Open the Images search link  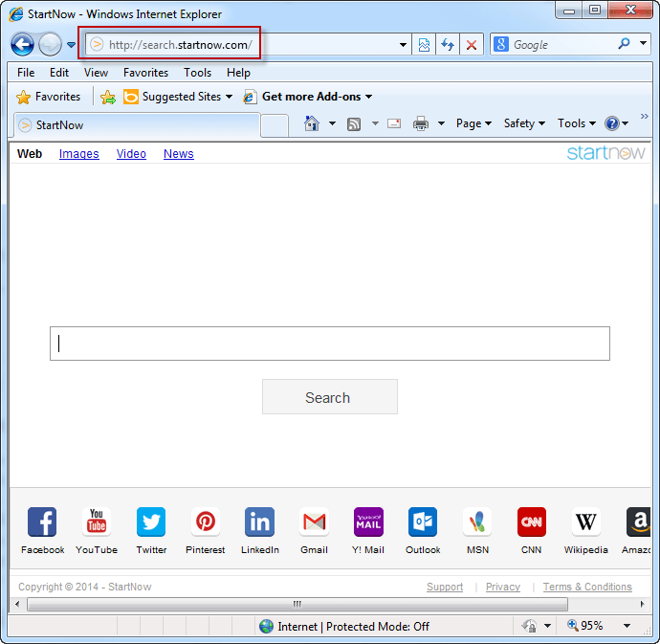pyautogui.click(x=78, y=154)
